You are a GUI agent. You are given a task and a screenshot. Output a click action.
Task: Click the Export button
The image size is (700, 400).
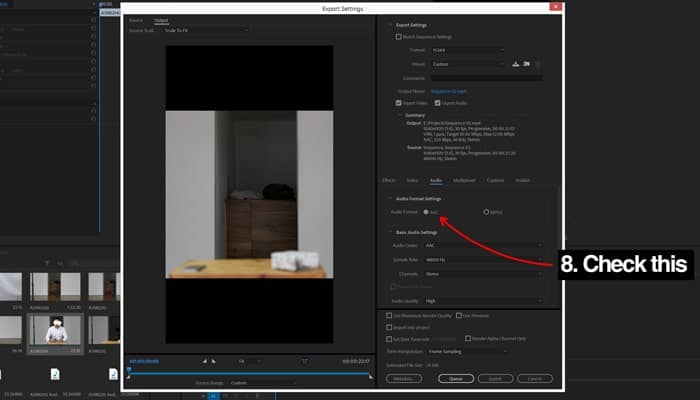(x=496, y=378)
